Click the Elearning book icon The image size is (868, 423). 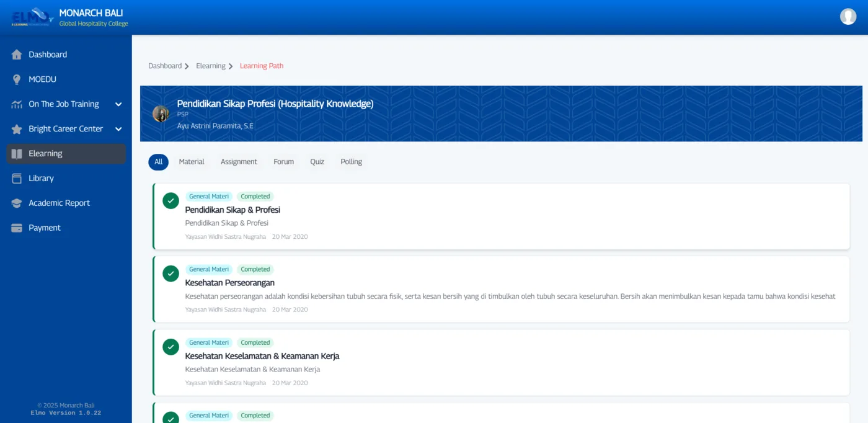17,154
